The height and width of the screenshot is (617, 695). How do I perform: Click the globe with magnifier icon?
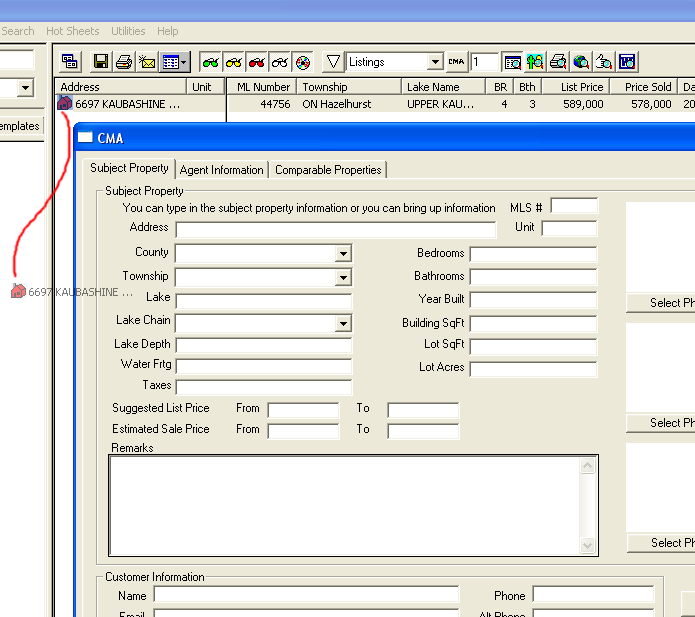tap(581, 62)
